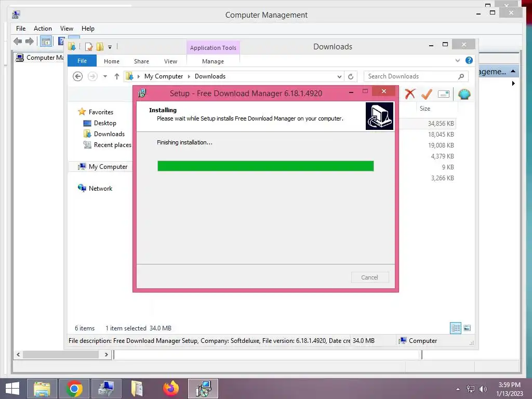The height and width of the screenshot is (399, 532).
Task: Select Favorites in the navigation pane
Action: click(101, 112)
